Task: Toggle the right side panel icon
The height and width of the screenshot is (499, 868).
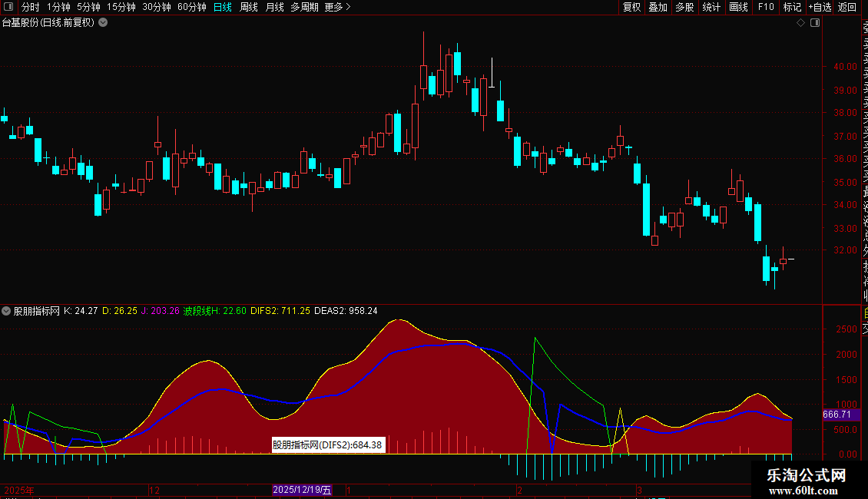Action: coord(815,23)
